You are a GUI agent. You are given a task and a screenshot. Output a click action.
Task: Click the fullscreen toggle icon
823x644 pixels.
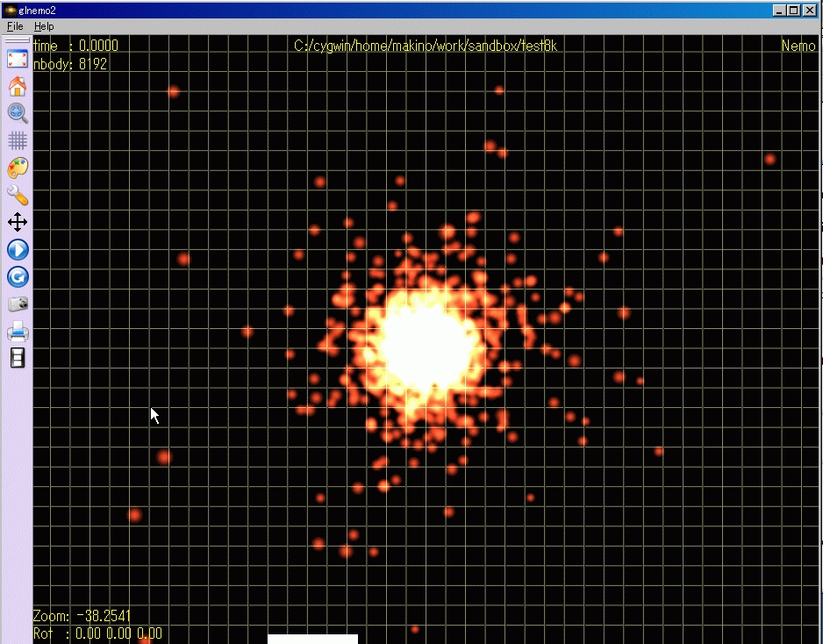click(x=18, y=60)
